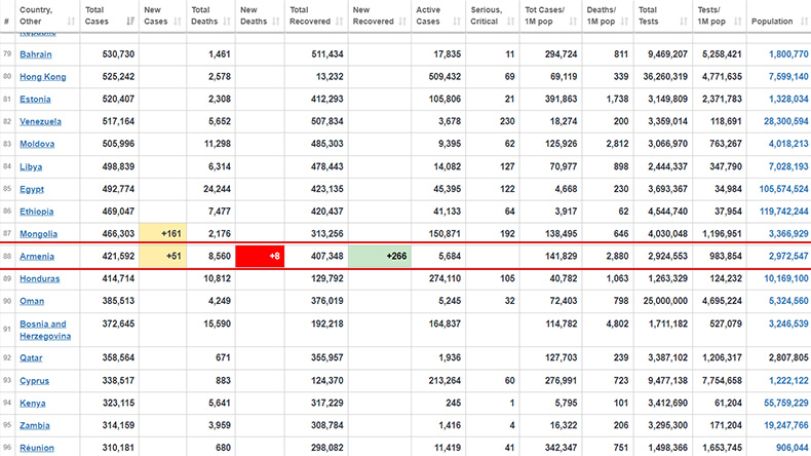Open the Estonia country link

click(35, 99)
